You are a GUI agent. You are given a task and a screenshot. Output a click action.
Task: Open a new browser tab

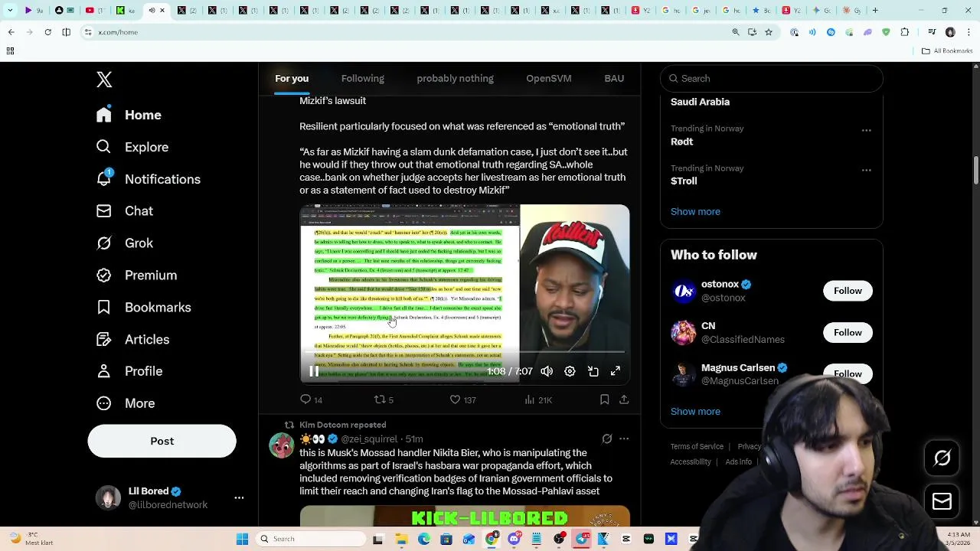pos(875,11)
